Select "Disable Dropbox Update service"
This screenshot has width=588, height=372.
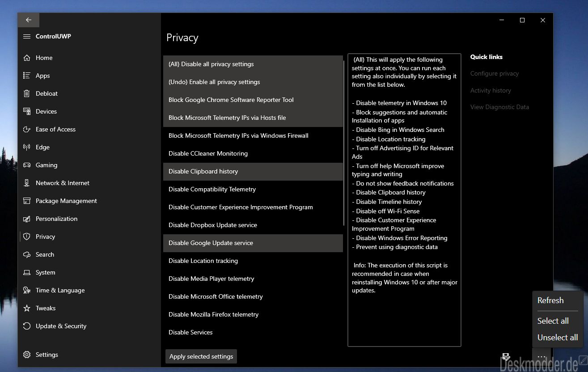(253, 225)
